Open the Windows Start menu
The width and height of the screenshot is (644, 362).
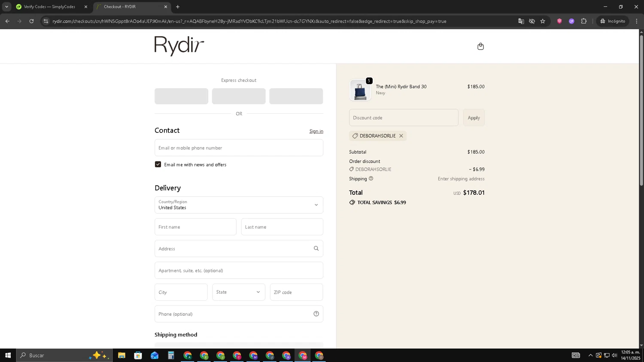pos(8,355)
